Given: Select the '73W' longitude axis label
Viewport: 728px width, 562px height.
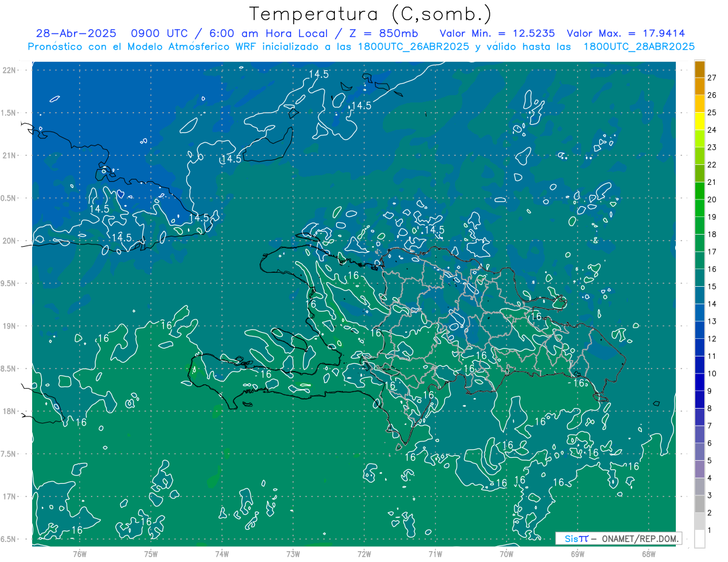Looking at the screenshot, I should pos(293,554).
